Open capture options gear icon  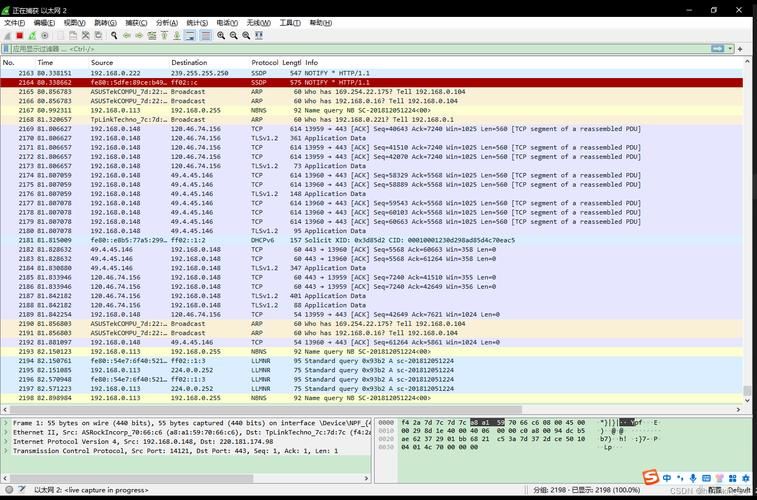[x=45, y=35]
